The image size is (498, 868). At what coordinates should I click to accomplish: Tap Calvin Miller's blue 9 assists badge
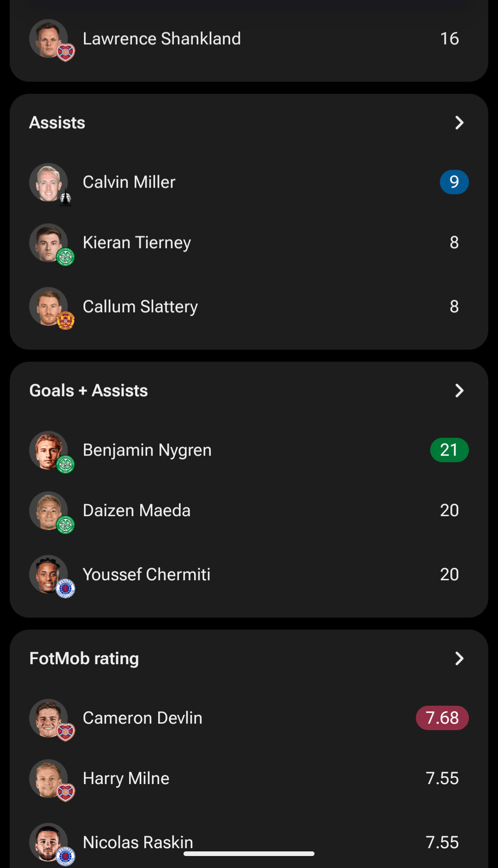tap(454, 182)
